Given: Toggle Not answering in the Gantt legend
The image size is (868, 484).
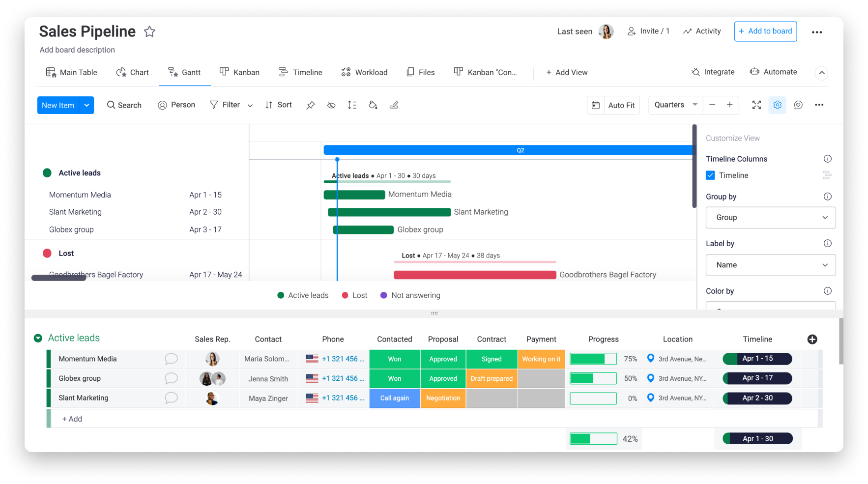Looking at the screenshot, I should coord(410,295).
